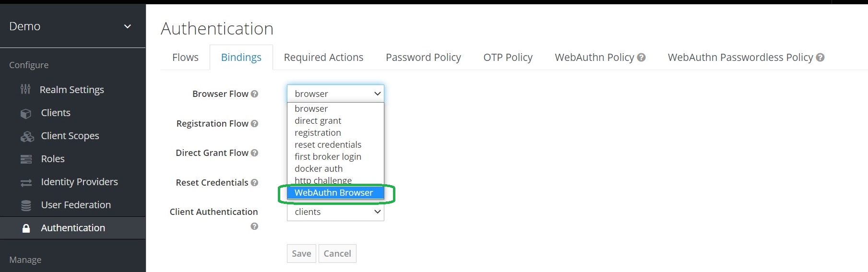Image resolution: width=868 pixels, height=272 pixels.
Task: Click the Roles list icon
Action: pos(26,159)
